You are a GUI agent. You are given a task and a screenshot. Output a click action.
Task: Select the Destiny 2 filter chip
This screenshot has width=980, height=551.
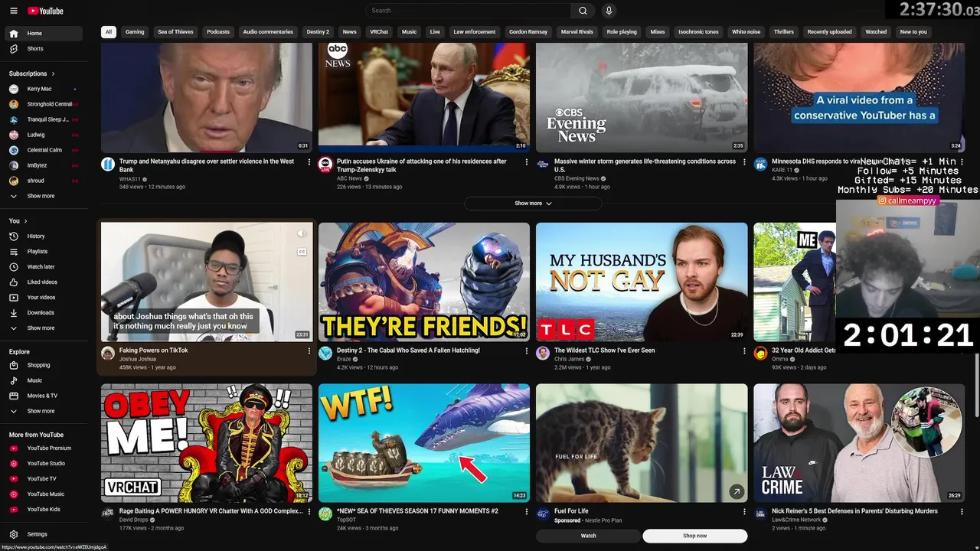click(318, 32)
